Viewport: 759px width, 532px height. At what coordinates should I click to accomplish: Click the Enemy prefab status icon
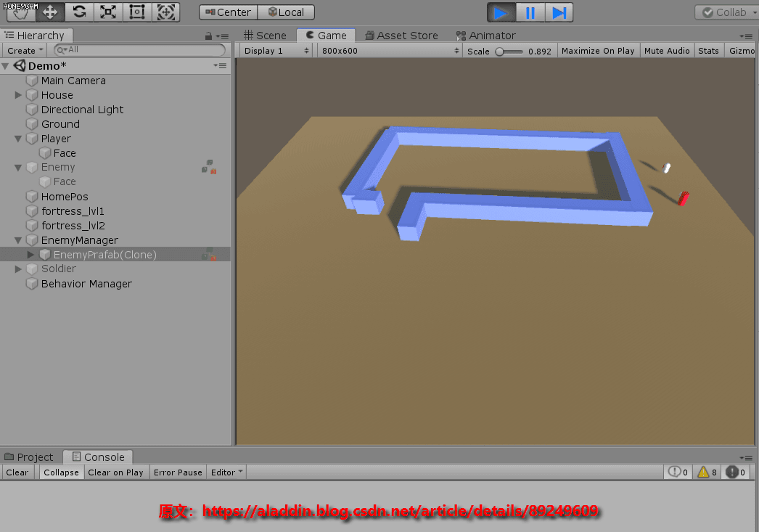[x=209, y=167]
